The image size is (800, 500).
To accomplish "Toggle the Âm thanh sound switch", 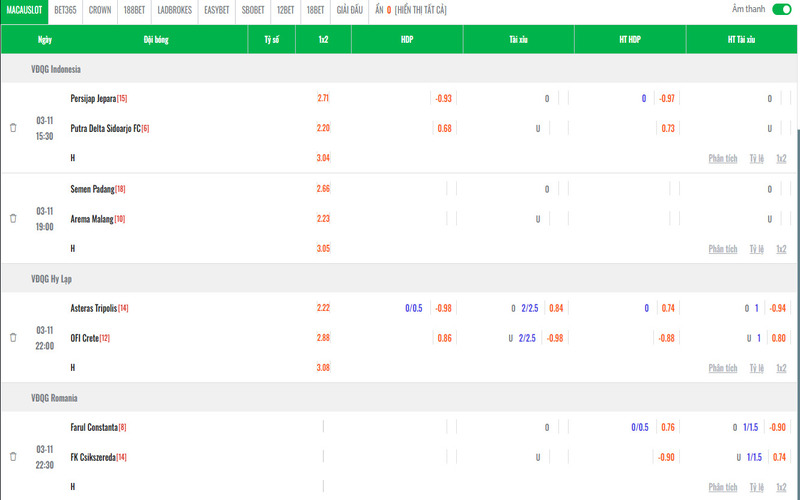I will (x=781, y=10).
